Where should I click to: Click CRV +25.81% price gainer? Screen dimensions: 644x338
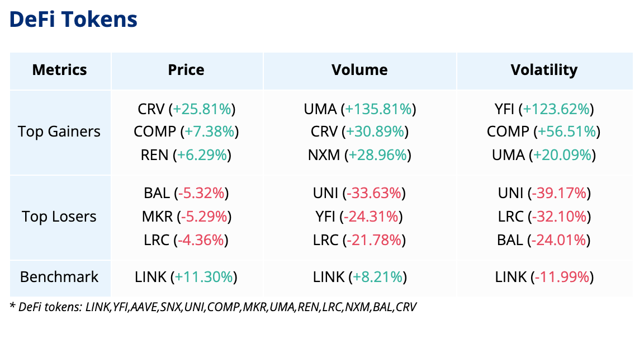[x=186, y=109]
